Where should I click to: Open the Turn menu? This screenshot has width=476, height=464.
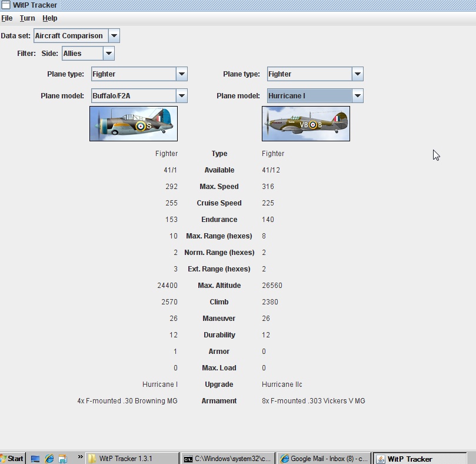tap(27, 18)
